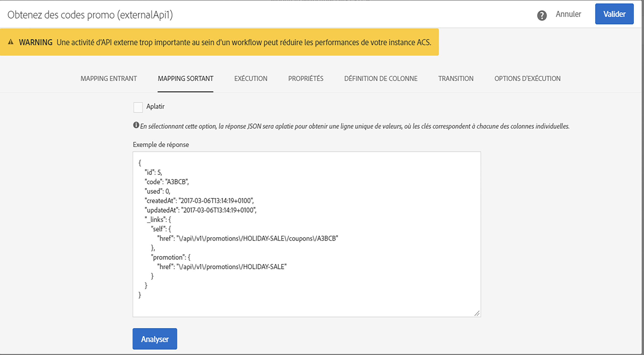Enable the Aplatir checkbox
Screen dimensions: 644x355
[138, 107]
